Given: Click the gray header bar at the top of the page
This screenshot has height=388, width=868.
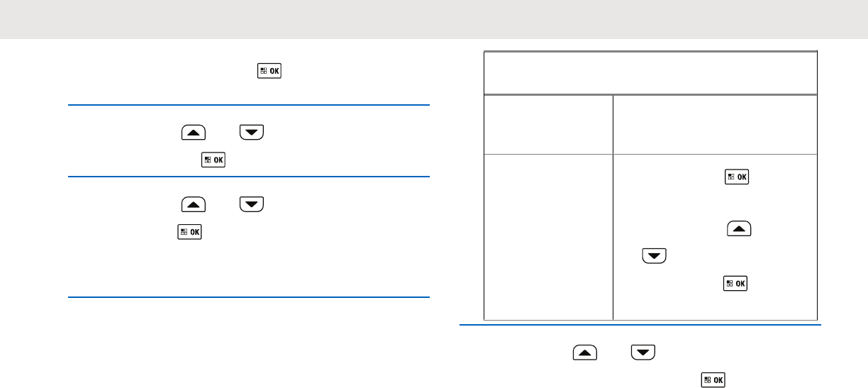Looking at the screenshot, I should click(434, 19).
